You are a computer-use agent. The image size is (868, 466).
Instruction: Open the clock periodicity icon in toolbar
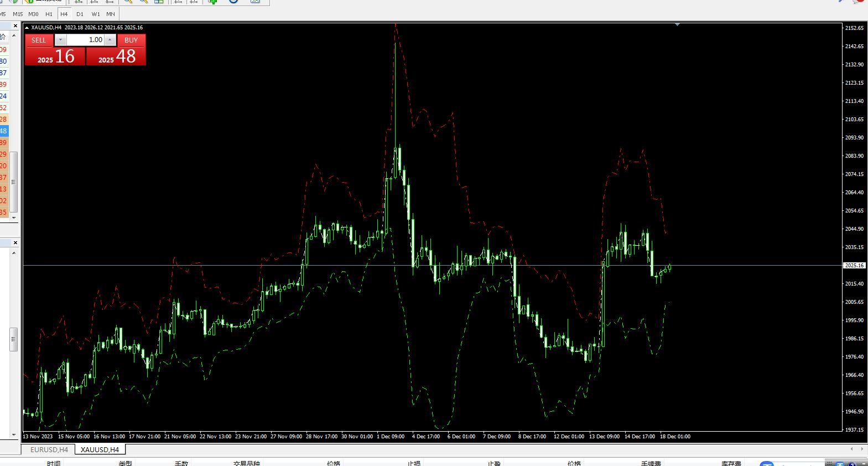(x=233, y=2)
